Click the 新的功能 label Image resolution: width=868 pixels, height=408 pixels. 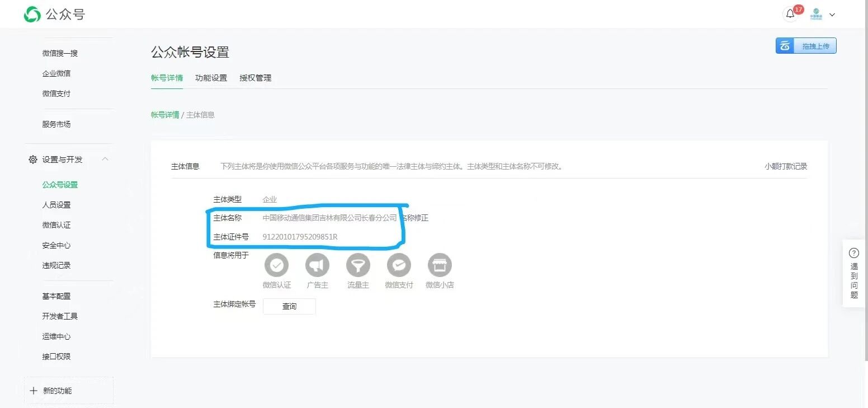[x=58, y=391]
